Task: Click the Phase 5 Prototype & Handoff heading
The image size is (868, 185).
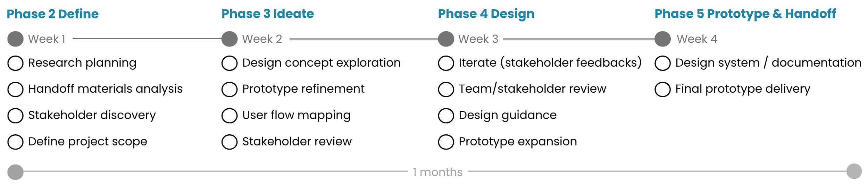Action: [745, 14]
